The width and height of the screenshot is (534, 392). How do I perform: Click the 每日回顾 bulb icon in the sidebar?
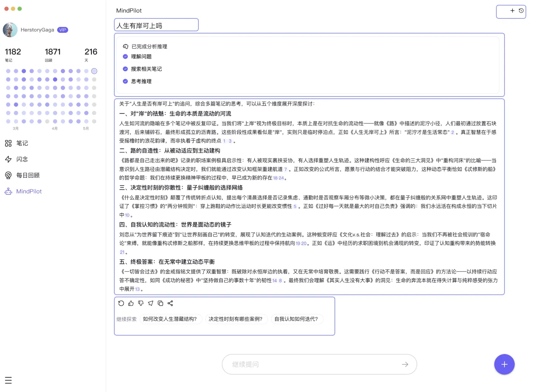tap(8, 175)
